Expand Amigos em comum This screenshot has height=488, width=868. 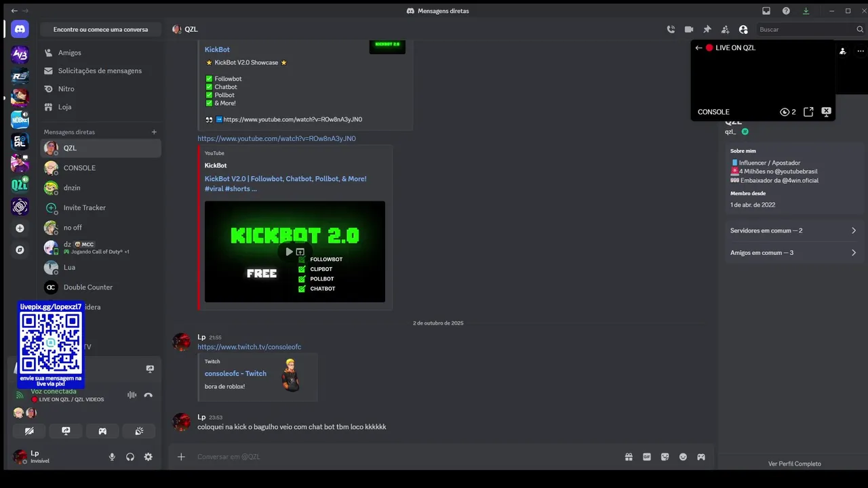[793, 253]
